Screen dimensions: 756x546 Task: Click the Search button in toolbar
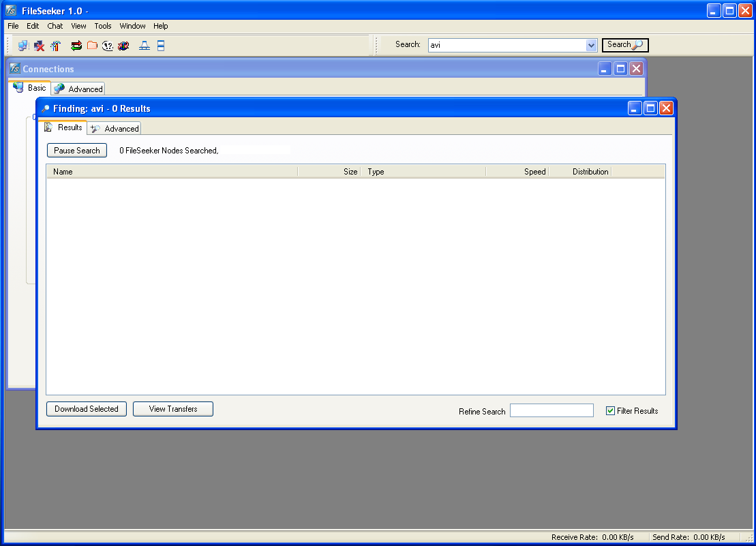pyautogui.click(x=625, y=45)
